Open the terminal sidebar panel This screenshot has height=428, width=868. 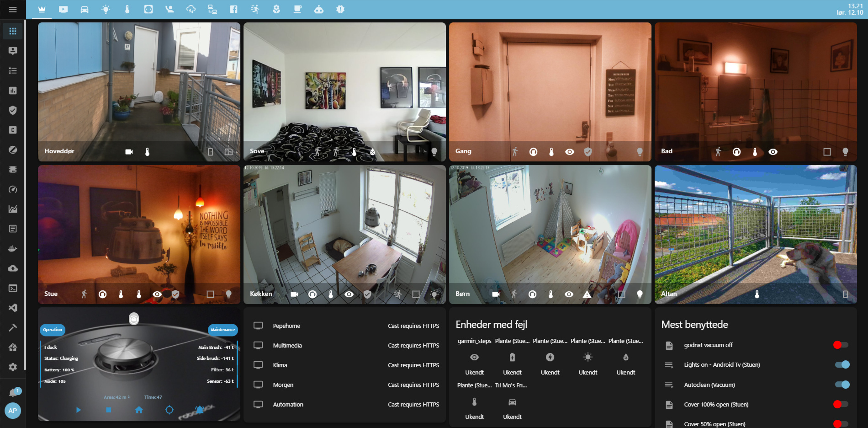(x=13, y=288)
